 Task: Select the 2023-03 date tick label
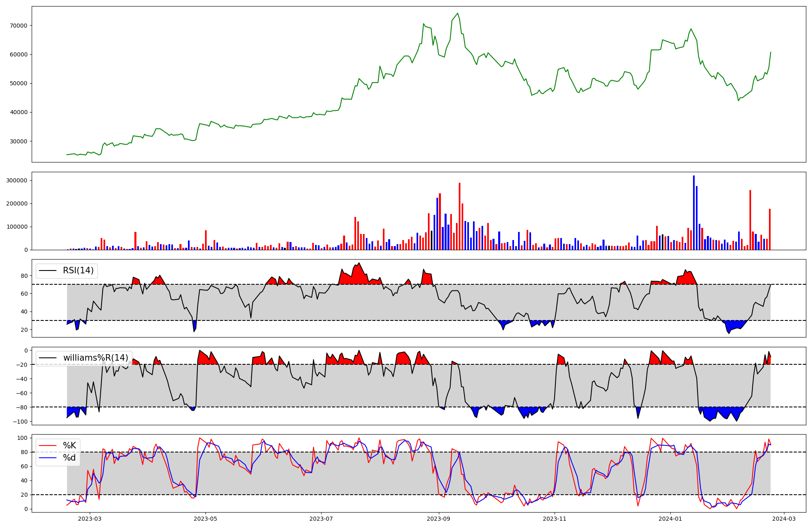[x=89, y=519]
